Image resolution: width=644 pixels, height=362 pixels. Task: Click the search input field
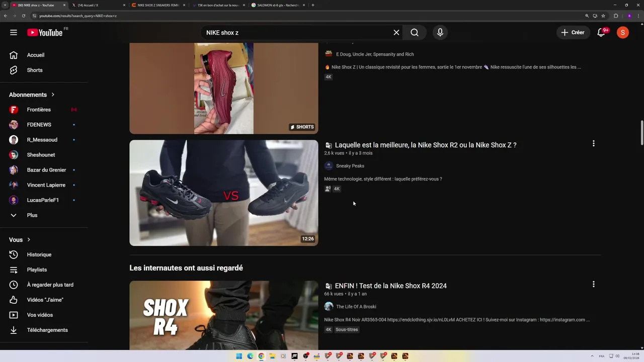(x=297, y=33)
